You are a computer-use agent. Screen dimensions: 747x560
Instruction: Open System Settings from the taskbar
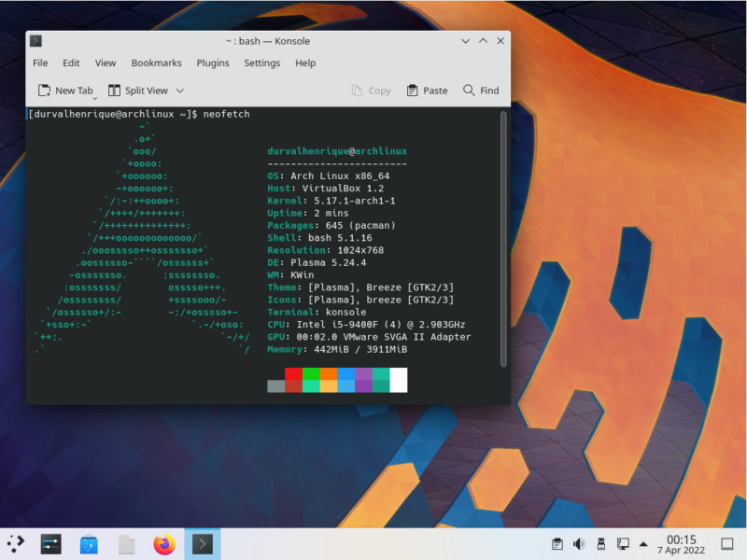click(49, 544)
